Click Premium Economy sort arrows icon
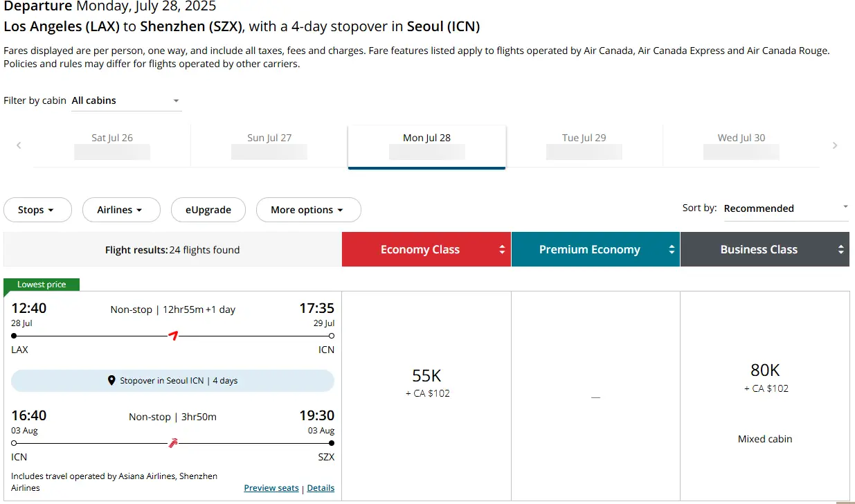 672,250
